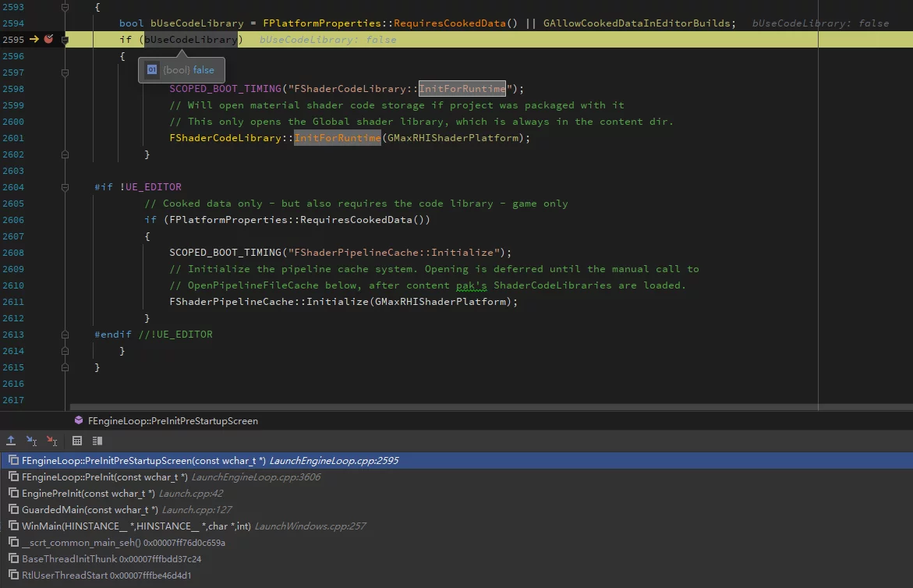Select the FEngineLoop::PreInit call stack frame
Viewport: 913px width, 588px height.
156,476
